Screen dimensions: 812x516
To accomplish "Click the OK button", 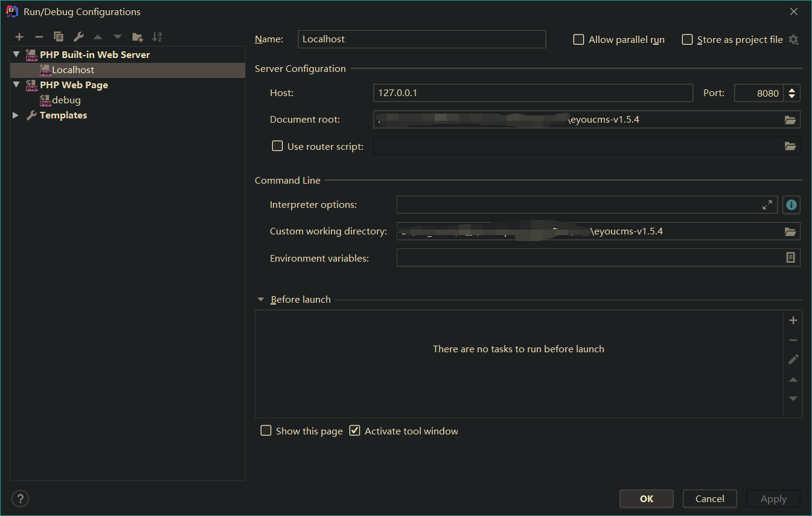I will pos(647,498).
